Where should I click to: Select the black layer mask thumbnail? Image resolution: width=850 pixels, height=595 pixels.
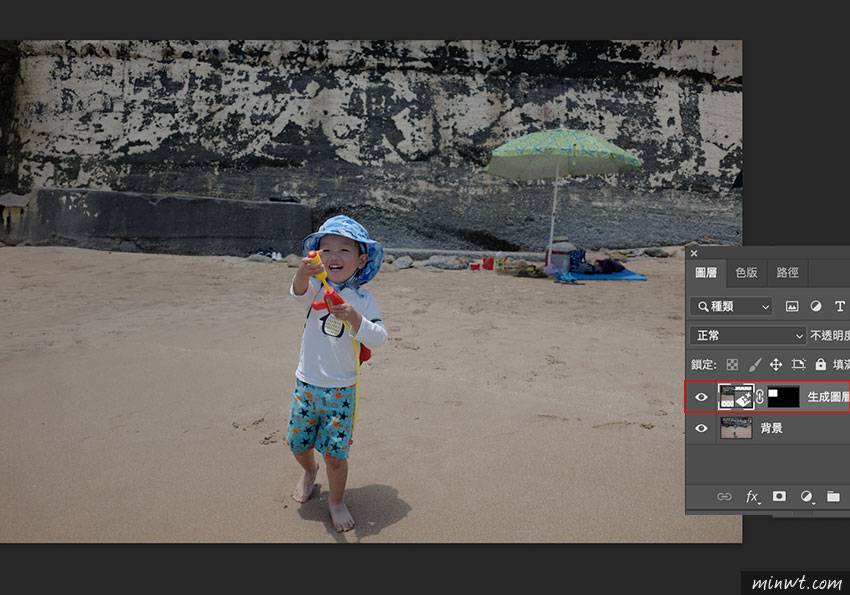pos(782,397)
